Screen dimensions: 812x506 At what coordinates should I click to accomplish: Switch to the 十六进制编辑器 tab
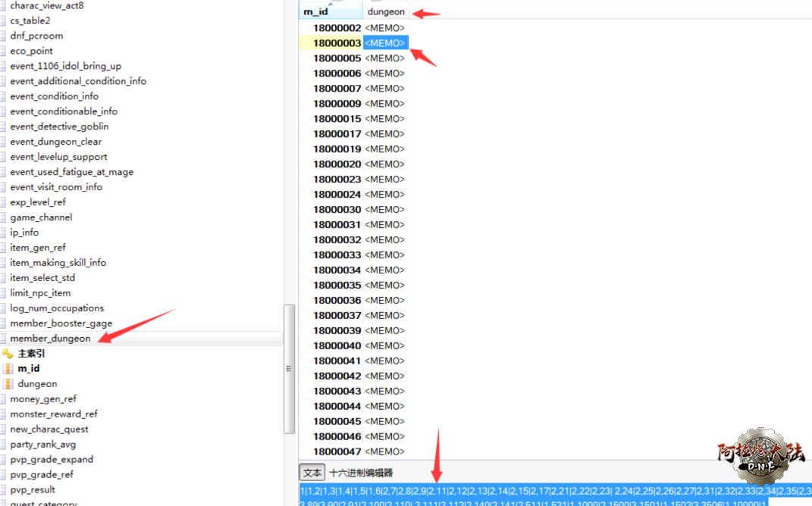[361, 473]
